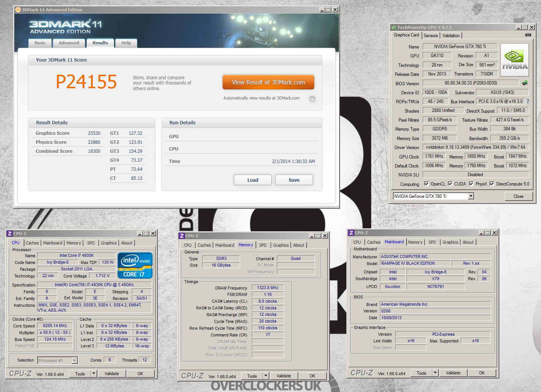
Task: Open SPD tab in the Memory window
Action: tap(263, 245)
